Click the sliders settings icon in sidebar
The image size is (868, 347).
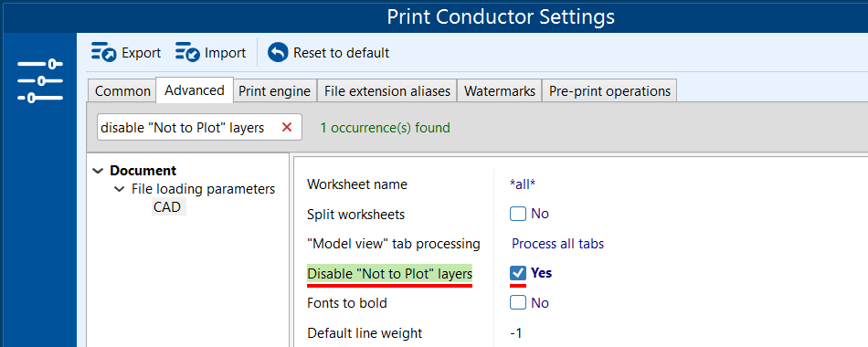click(x=39, y=80)
